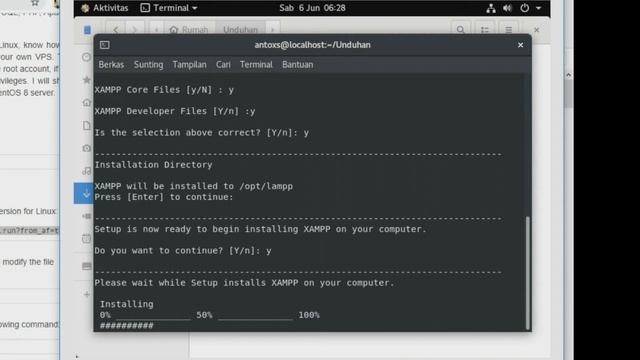Go back in the file manager
640x360 pixels.
click(116, 30)
